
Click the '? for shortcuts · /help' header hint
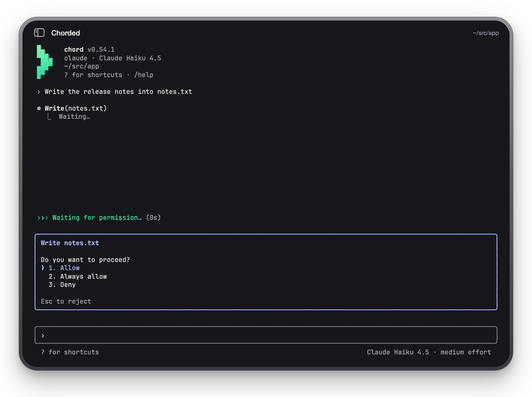coord(109,75)
